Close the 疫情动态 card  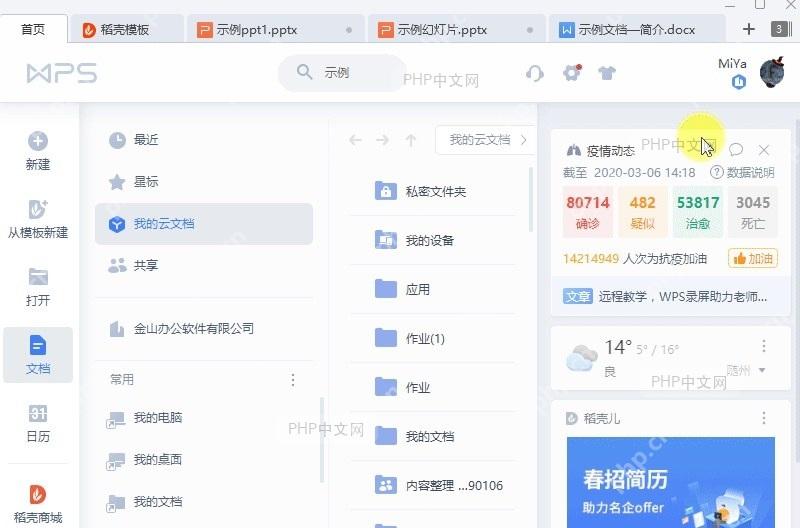(x=764, y=150)
